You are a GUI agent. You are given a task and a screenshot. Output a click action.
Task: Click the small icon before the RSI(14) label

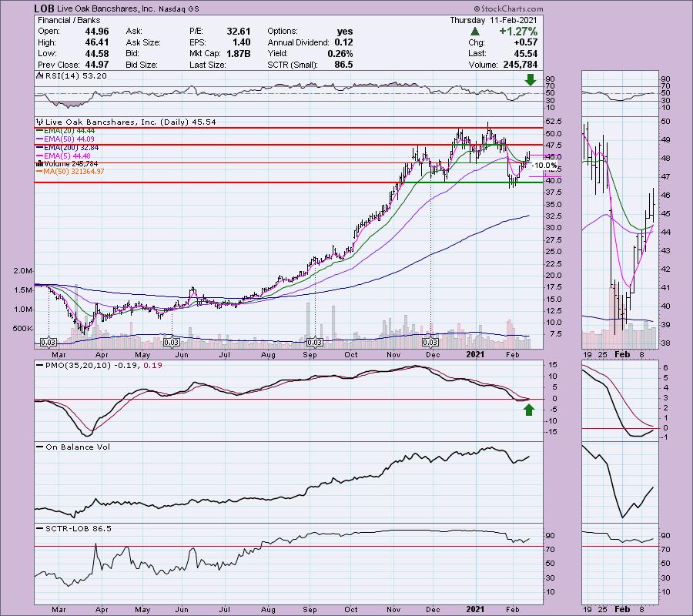(x=39, y=76)
